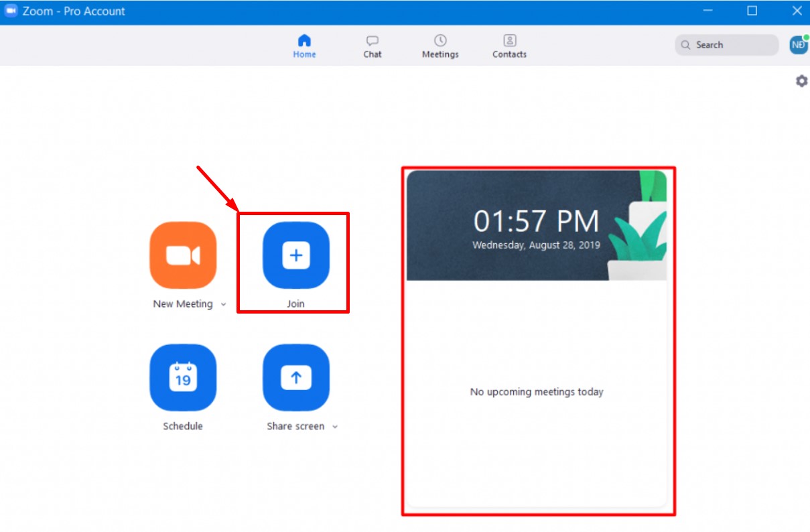The image size is (810, 532).
Task: Expand the Share screen dropdown arrow
Action: [x=335, y=427]
